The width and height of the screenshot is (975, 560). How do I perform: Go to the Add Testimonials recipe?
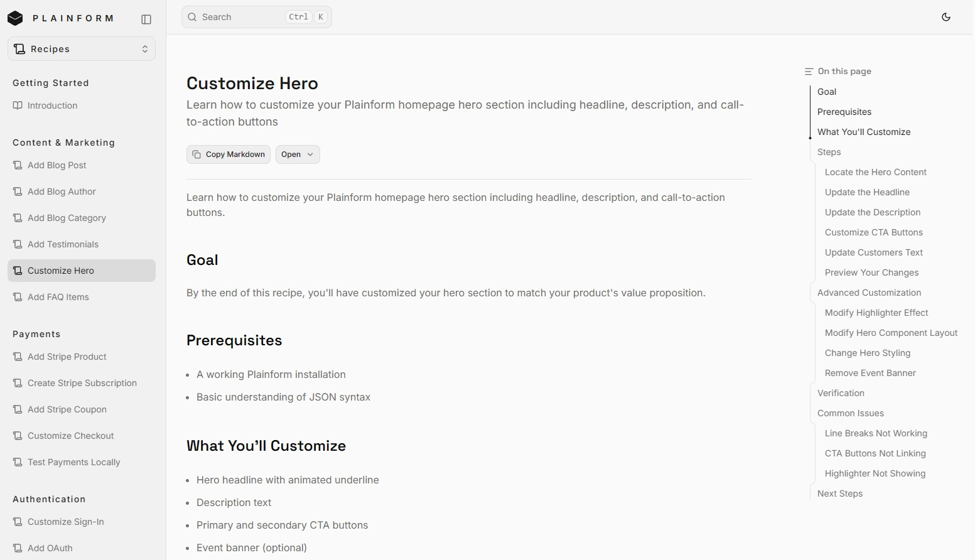click(x=82, y=244)
